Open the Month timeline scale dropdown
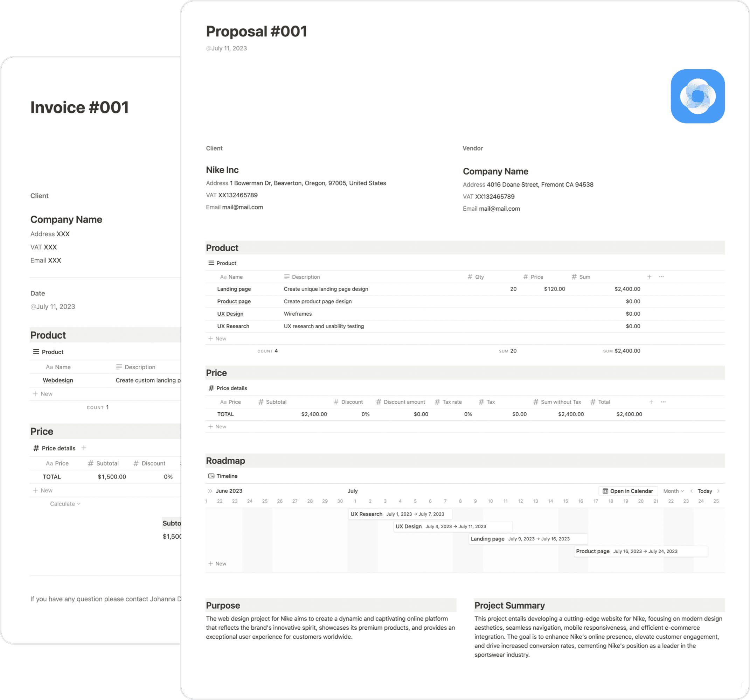The image size is (750, 700). (x=673, y=491)
